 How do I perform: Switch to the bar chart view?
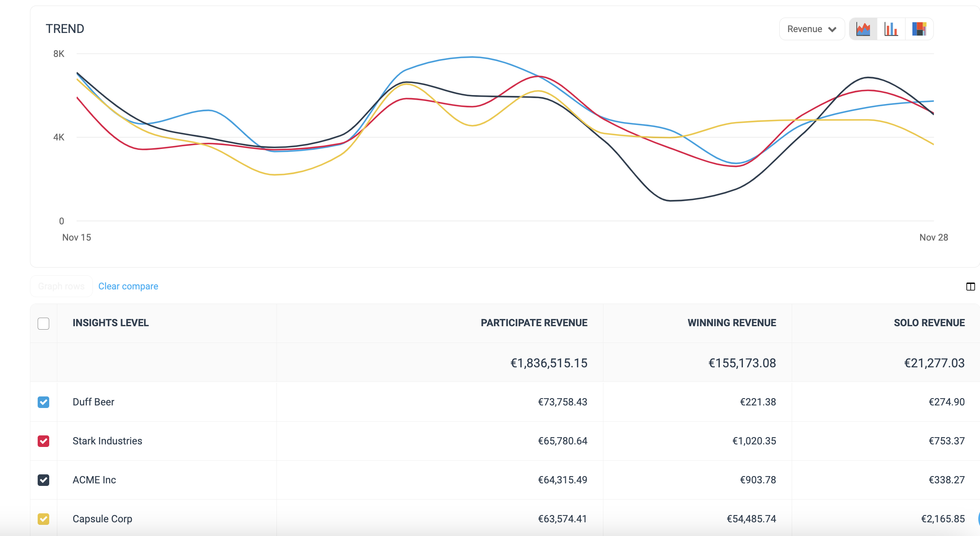pos(891,29)
